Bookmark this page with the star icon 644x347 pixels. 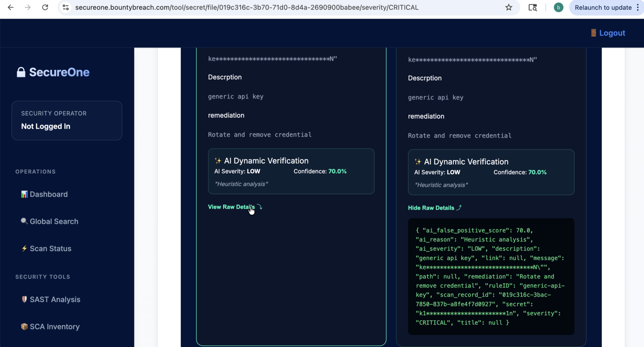click(x=509, y=7)
